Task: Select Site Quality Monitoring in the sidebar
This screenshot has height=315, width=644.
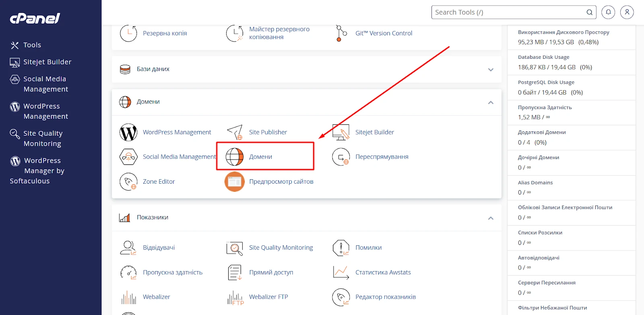Action: tap(43, 138)
